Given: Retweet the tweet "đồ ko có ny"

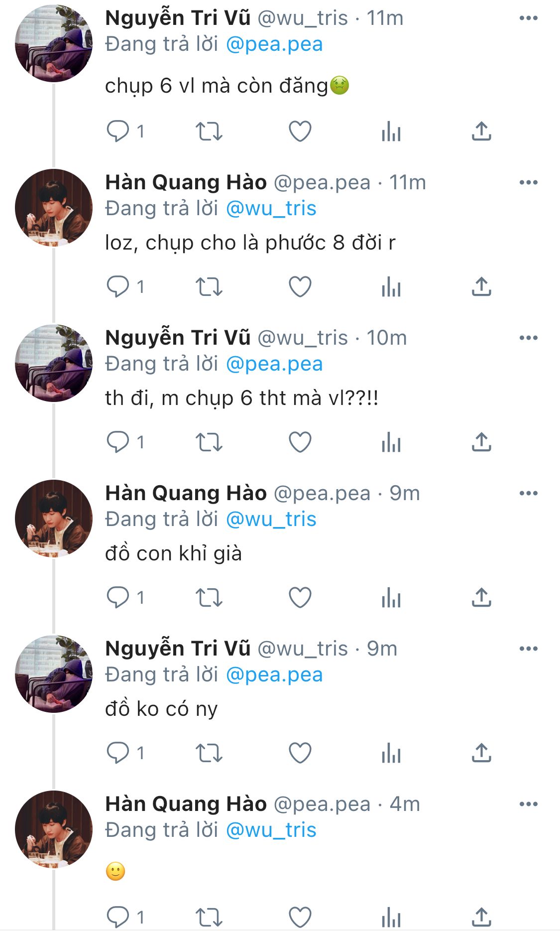Looking at the screenshot, I should [209, 753].
